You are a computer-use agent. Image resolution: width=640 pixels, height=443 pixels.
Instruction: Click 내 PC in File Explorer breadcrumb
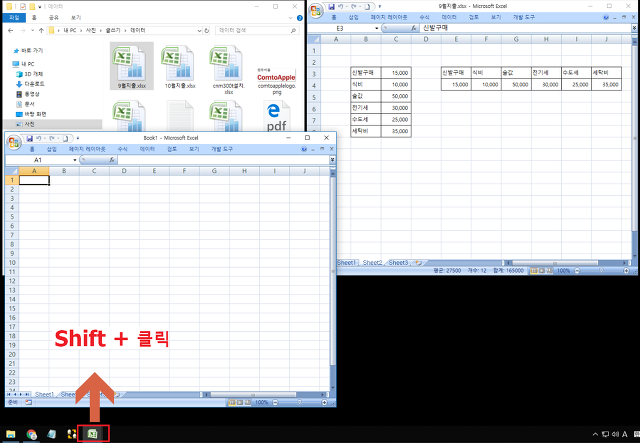70,31
